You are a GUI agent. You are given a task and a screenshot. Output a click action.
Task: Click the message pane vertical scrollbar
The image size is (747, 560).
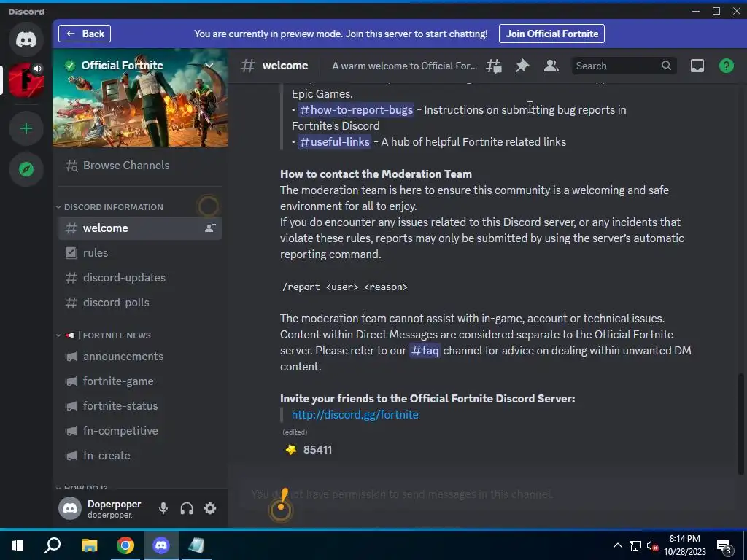coord(740,424)
